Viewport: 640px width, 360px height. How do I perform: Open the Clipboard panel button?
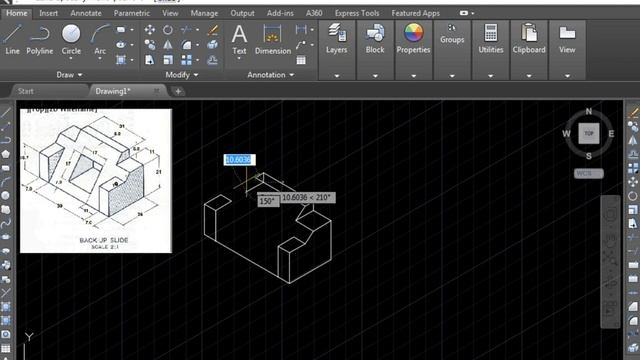[x=529, y=39]
